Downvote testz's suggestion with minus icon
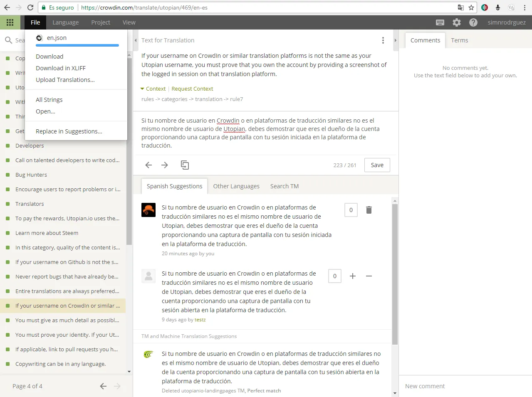The height and width of the screenshot is (397, 532). 369,276
